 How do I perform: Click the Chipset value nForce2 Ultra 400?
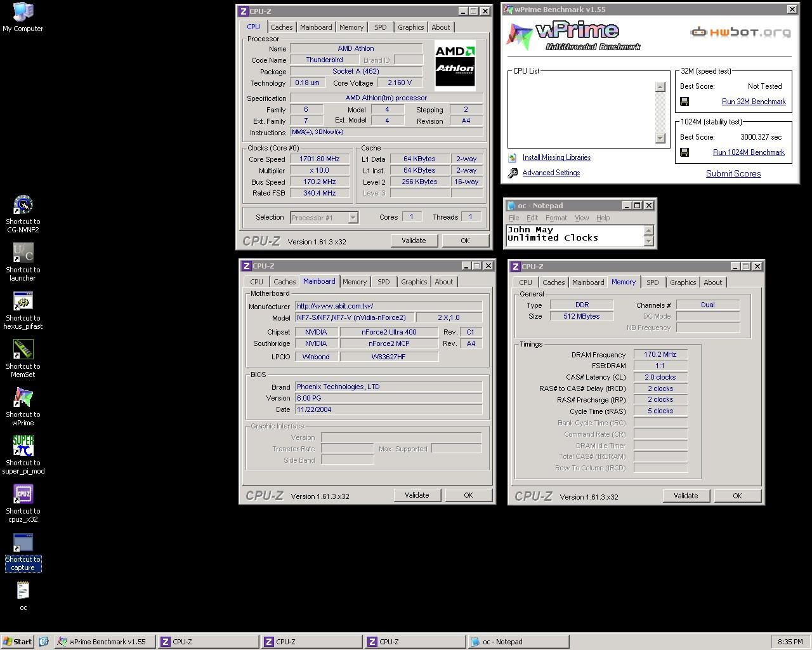(x=389, y=332)
